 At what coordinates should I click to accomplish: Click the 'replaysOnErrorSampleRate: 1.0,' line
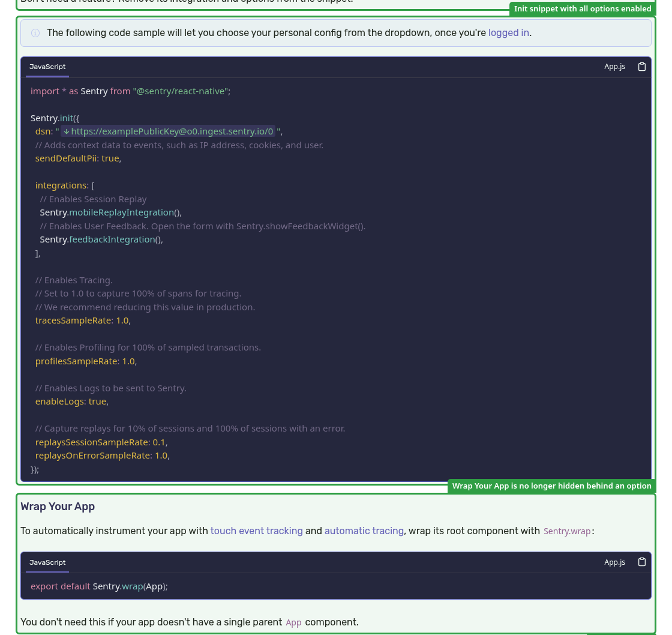coord(103,456)
